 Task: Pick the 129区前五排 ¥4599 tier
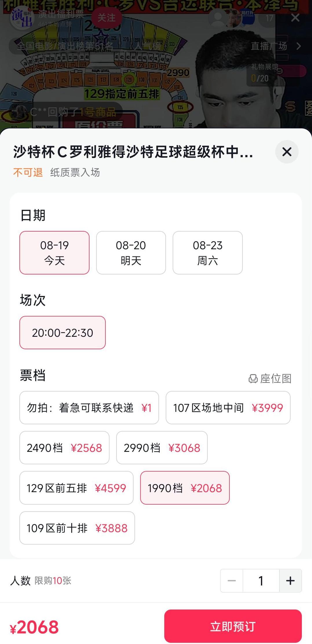click(76, 488)
